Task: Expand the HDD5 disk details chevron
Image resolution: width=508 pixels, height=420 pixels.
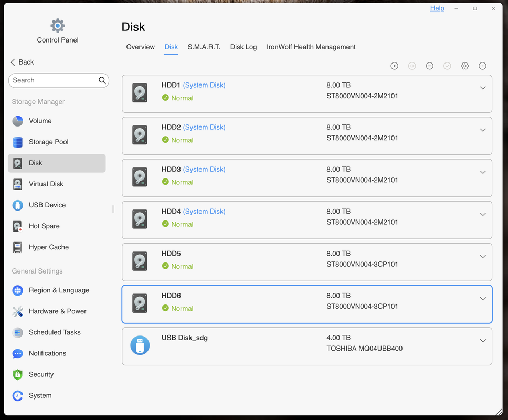Action: pos(483,256)
